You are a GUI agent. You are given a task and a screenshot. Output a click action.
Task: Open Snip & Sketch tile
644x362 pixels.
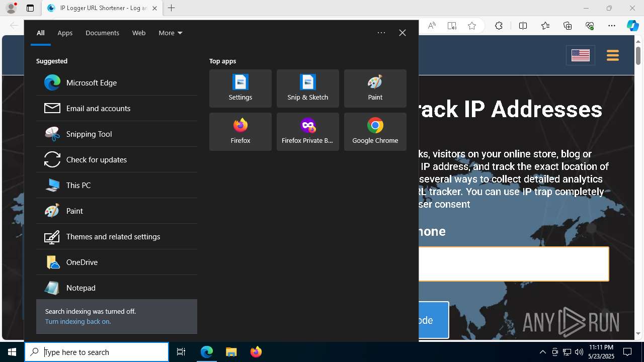pyautogui.click(x=308, y=88)
